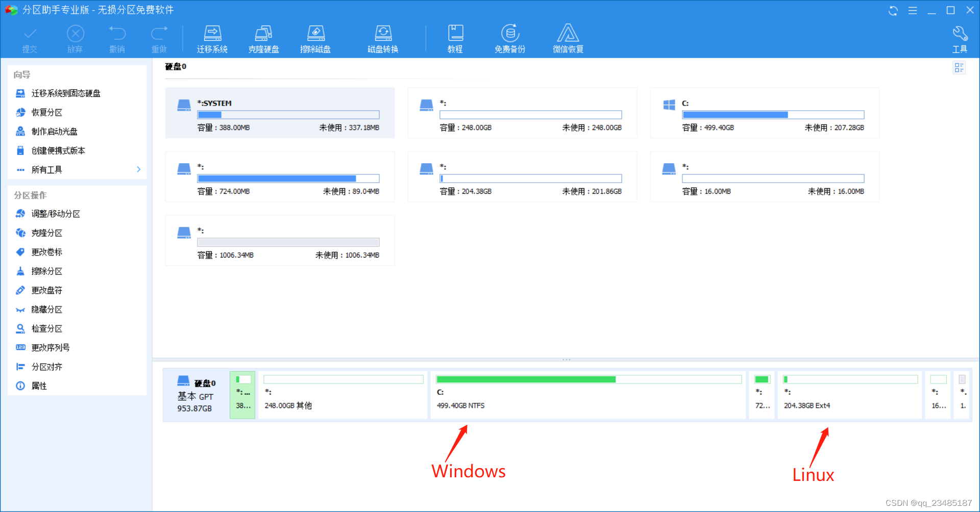980x512 pixels.
Task: Click the 硬盘0 heading text
Action: point(176,67)
